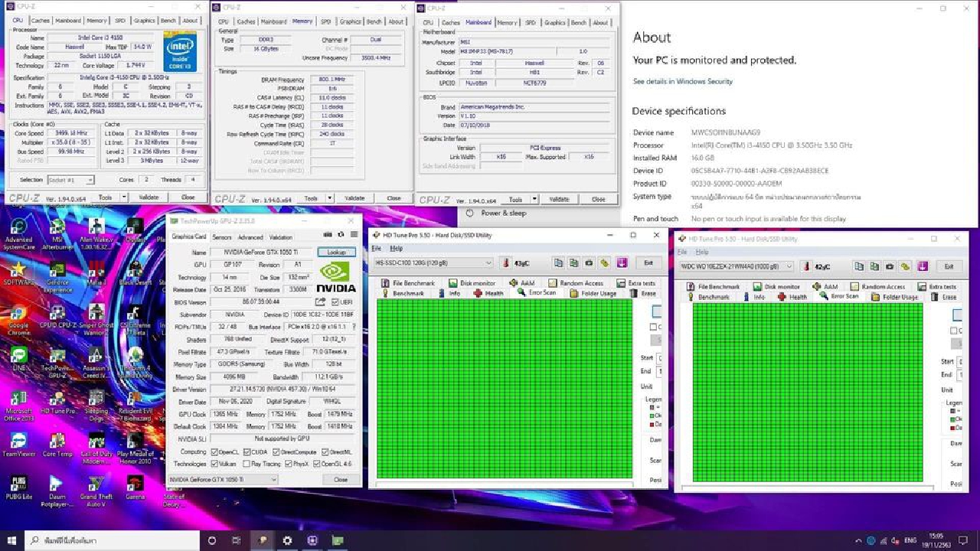This screenshot has width=980, height=551.
Task: Options icon in HS-SSD HD Tune toolbar
Action: (604, 262)
